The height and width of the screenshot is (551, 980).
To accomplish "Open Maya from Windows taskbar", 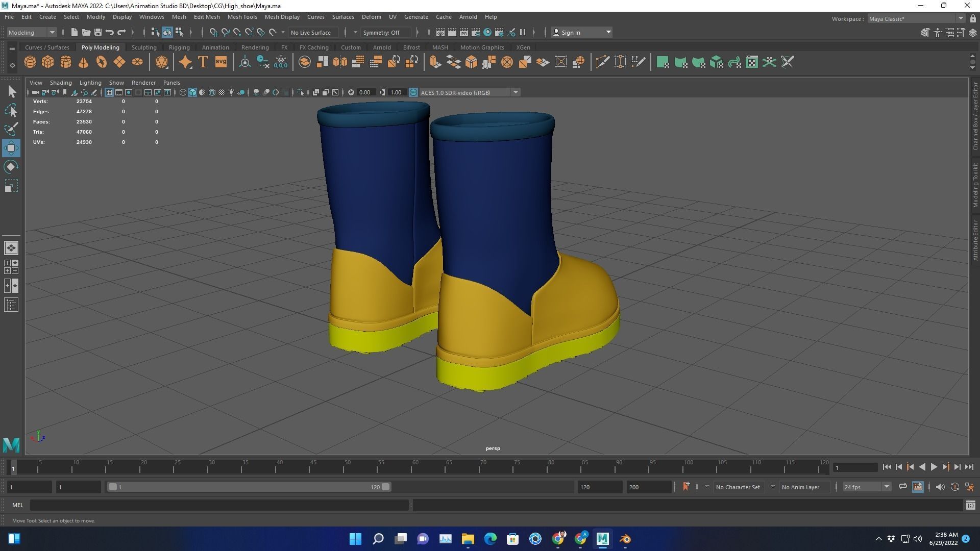I will (603, 539).
